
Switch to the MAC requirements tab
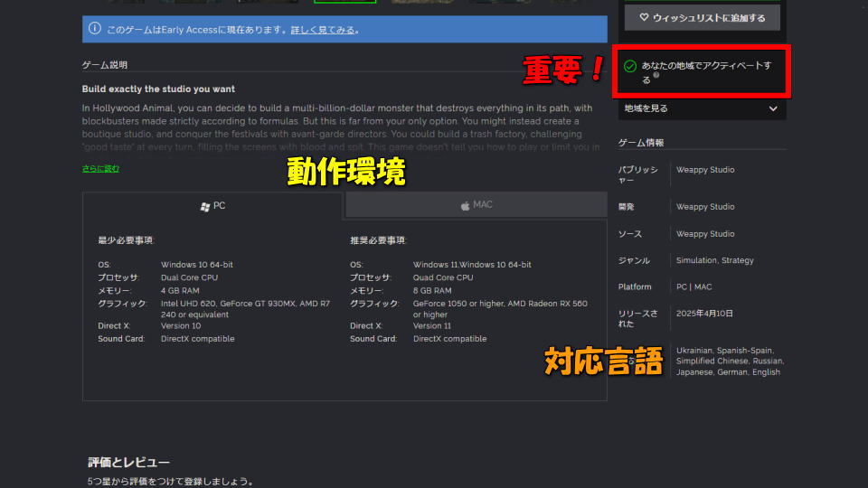tap(476, 205)
